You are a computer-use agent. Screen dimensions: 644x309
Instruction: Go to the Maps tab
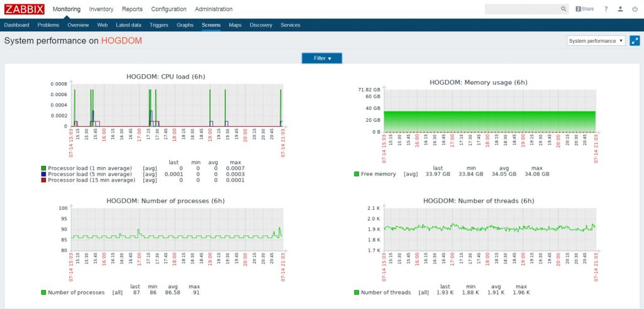235,25
